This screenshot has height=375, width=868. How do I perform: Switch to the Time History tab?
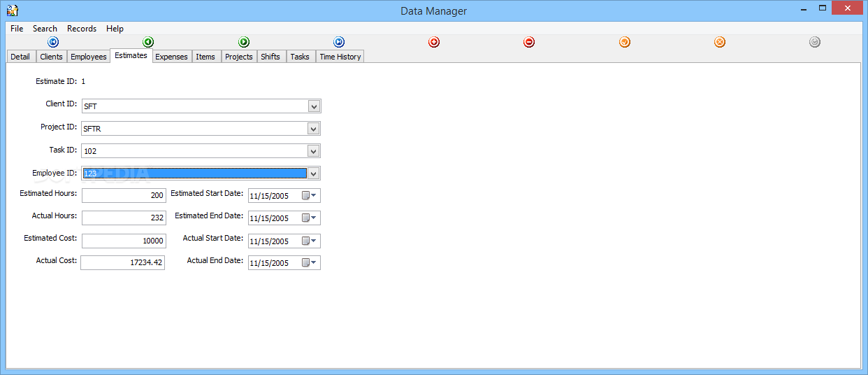(x=340, y=57)
